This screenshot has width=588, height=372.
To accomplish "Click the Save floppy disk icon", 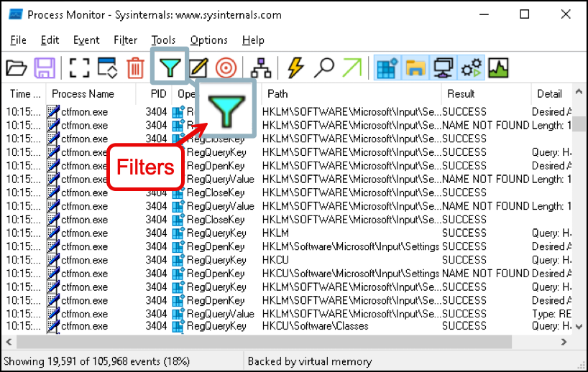I will (x=45, y=68).
